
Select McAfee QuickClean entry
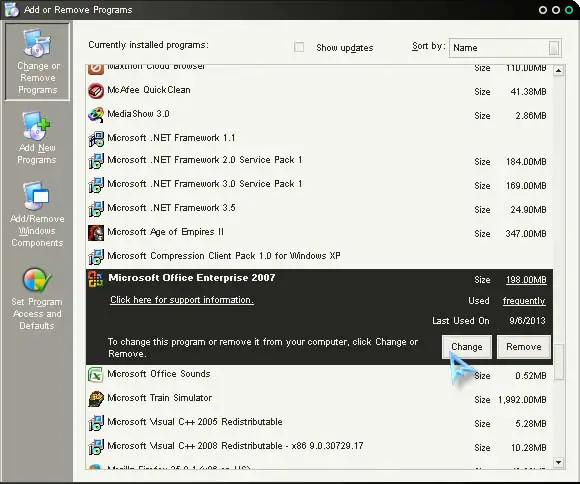[319, 91]
